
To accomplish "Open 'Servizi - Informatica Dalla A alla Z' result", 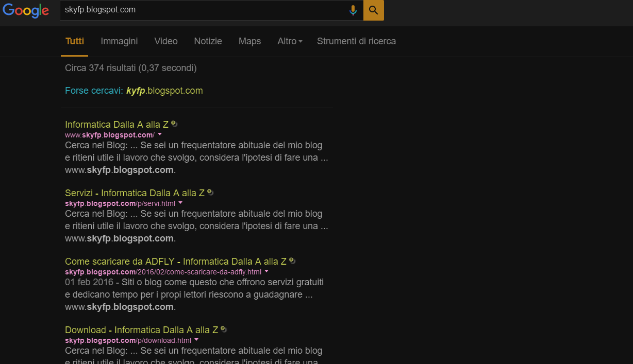I will [135, 193].
